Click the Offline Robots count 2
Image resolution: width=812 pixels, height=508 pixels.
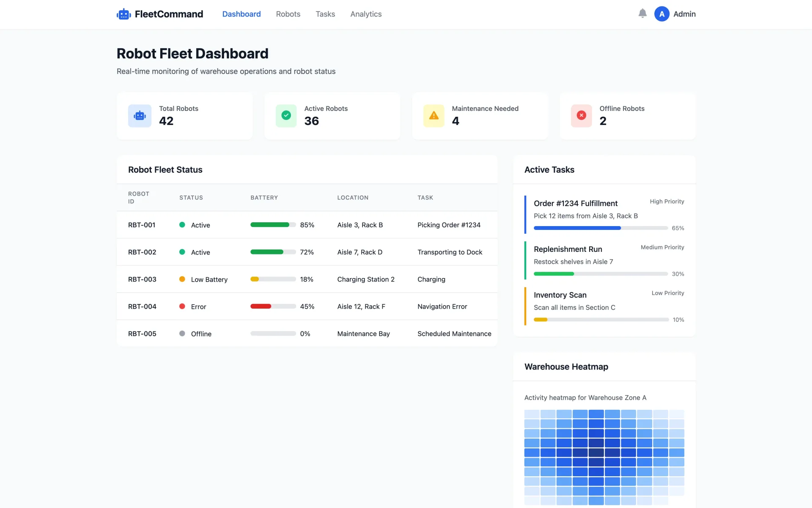(603, 121)
